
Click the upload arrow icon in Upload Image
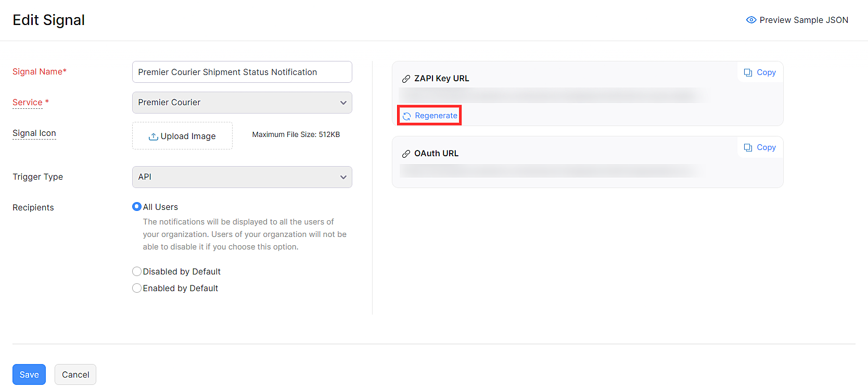153,136
